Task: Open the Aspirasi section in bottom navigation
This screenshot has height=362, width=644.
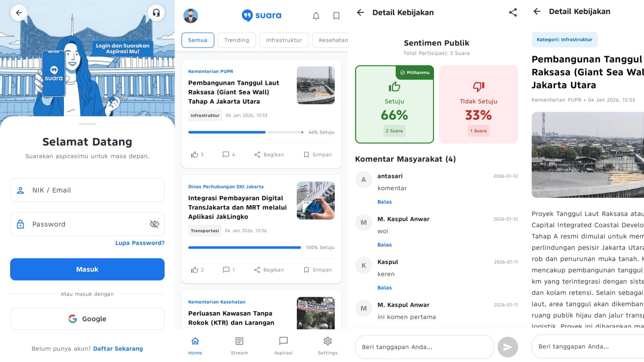Action: click(283, 345)
